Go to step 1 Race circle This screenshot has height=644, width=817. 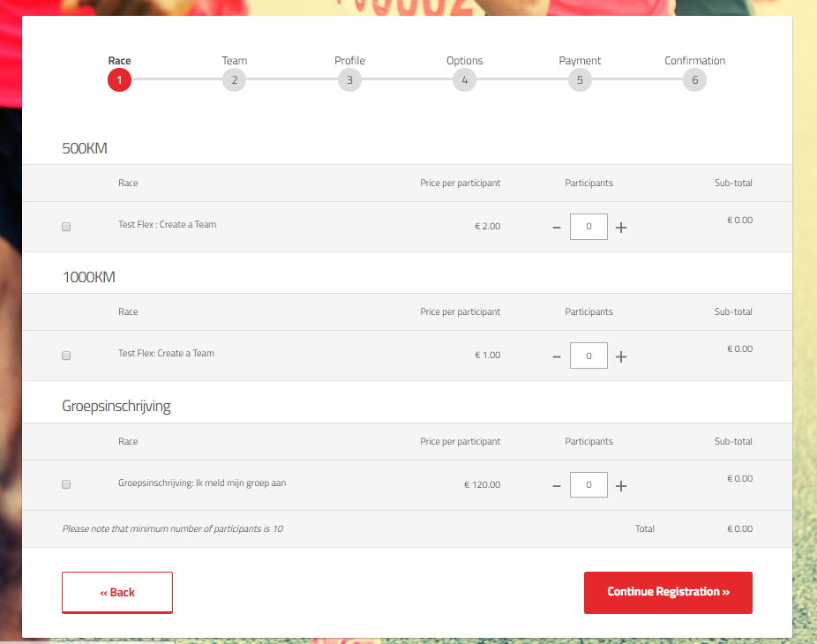coord(119,79)
